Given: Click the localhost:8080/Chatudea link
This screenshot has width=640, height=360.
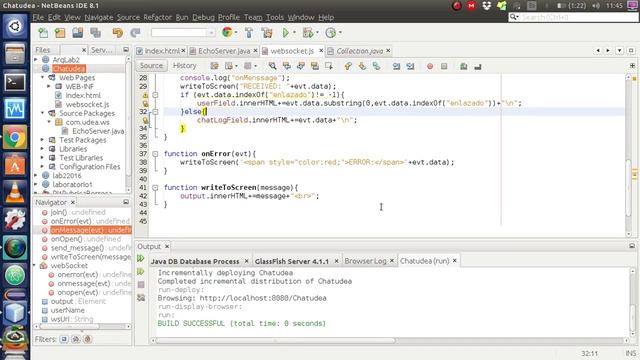Looking at the screenshot, I should [x=263, y=298].
